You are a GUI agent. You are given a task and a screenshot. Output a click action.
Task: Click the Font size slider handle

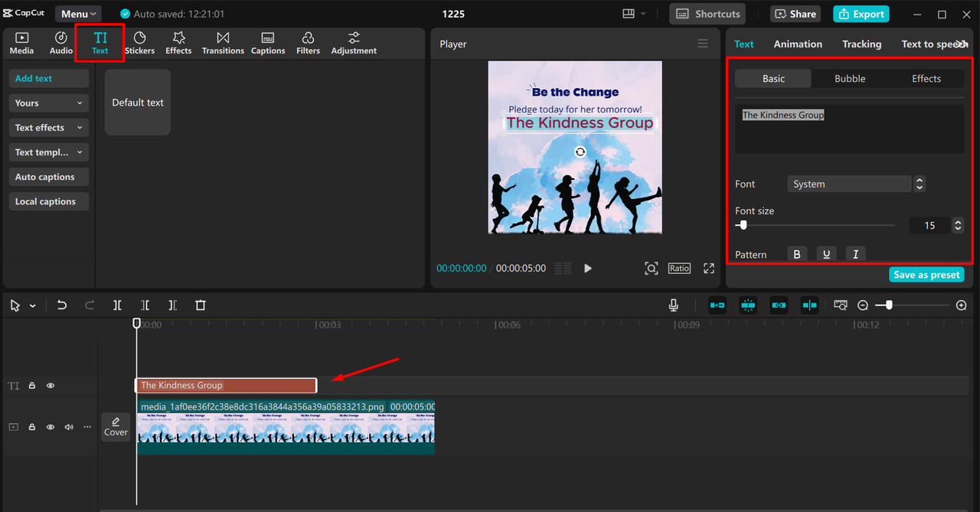coord(743,225)
